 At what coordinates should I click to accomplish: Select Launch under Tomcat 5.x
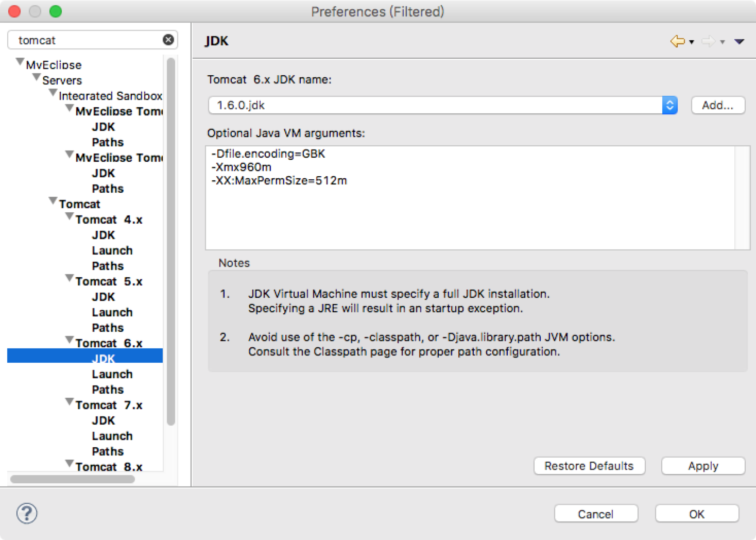tap(112, 312)
